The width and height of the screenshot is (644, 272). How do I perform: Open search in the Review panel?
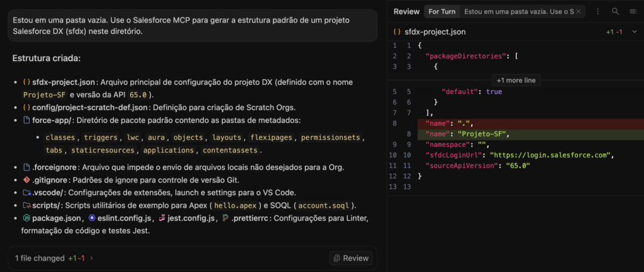pos(615,11)
